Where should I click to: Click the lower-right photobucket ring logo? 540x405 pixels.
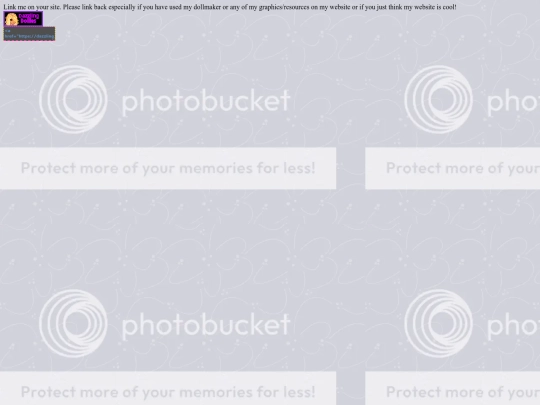(438, 323)
